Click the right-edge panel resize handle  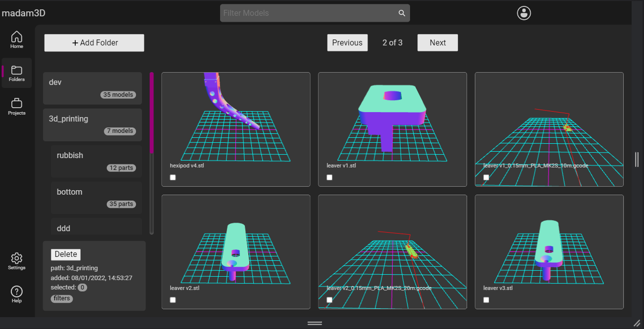click(x=637, y=159)
